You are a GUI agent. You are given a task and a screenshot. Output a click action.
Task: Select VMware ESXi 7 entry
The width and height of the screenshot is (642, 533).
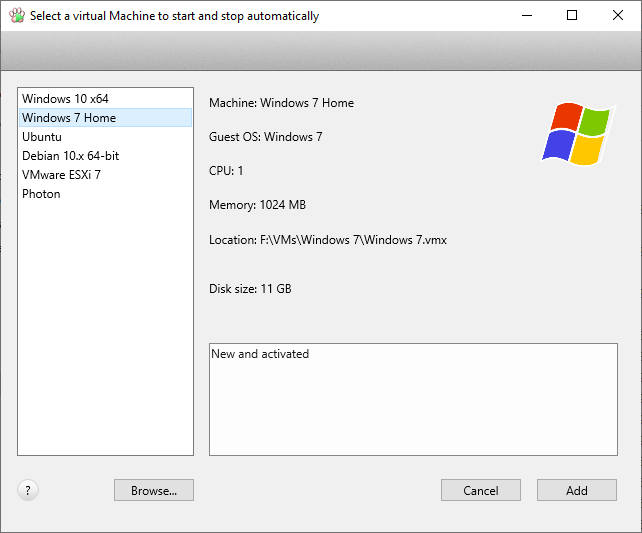coord(105,175)
